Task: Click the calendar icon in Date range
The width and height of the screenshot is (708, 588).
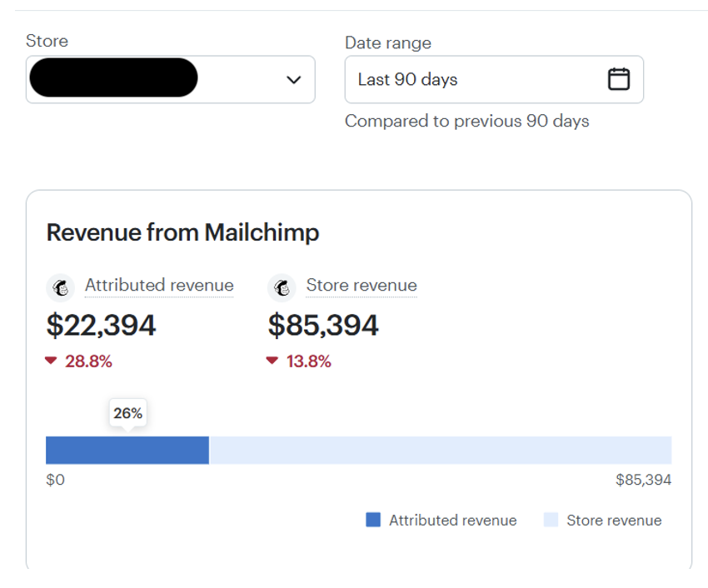Action: (x=618, y=79)
